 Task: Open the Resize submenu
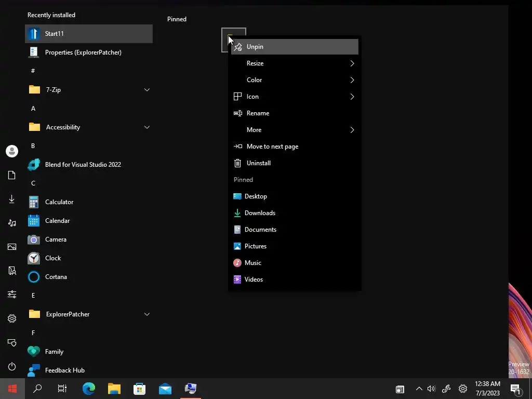click(295, 63)
